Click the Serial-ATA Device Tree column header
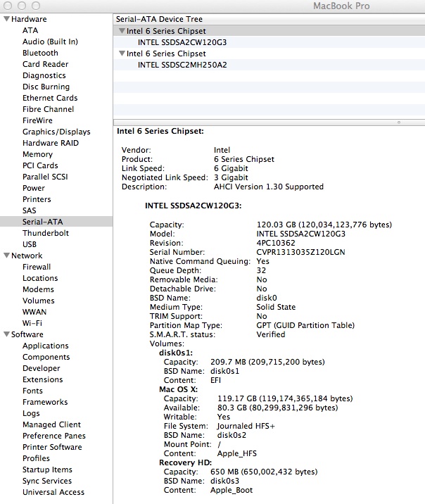 tap(269, 19)
